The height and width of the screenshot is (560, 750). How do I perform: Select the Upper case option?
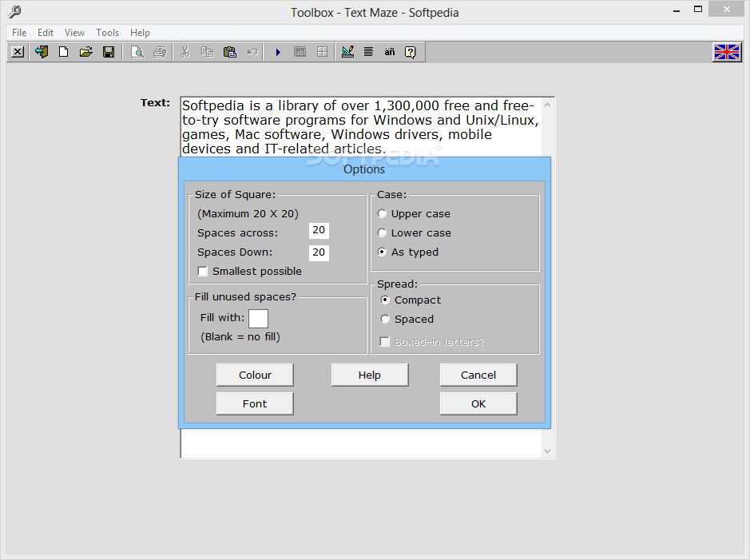[x=415, y=214]
